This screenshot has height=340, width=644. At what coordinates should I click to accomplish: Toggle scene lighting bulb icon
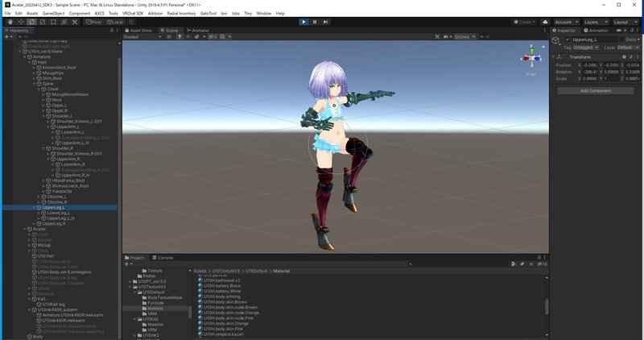(179, 36)
